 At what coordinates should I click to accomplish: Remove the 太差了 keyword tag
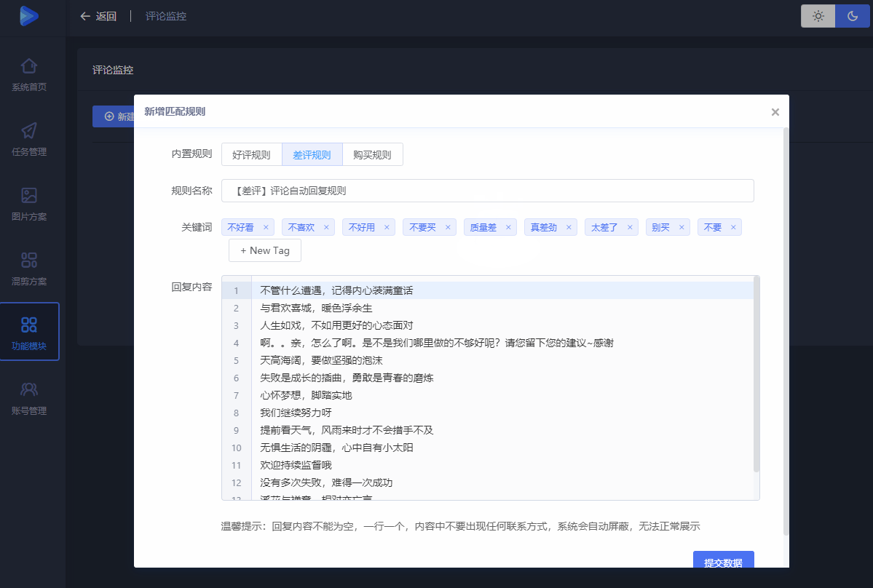tap(630, 227)
